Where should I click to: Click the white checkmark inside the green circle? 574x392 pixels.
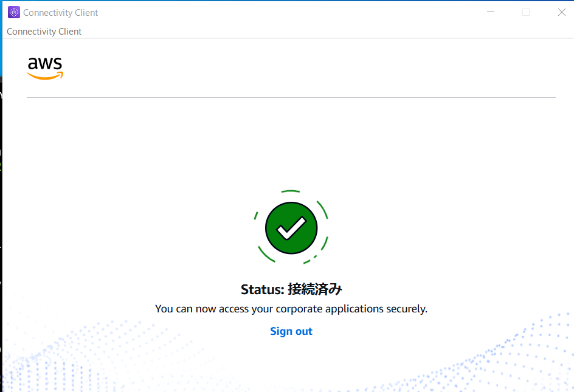[x=291, y=227]
